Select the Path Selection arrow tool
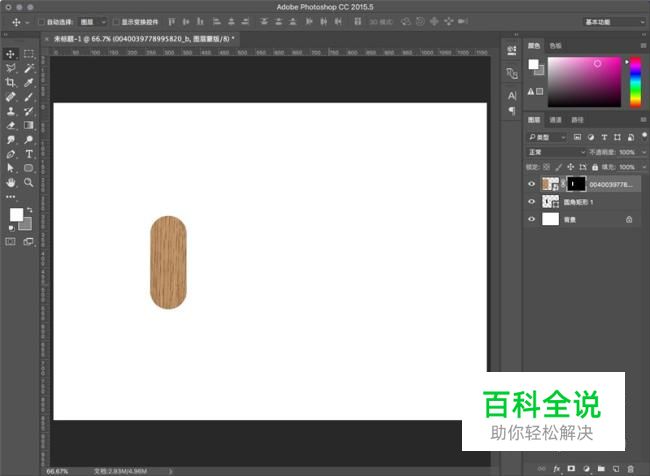Screen dimensions: 650x476 10,168
